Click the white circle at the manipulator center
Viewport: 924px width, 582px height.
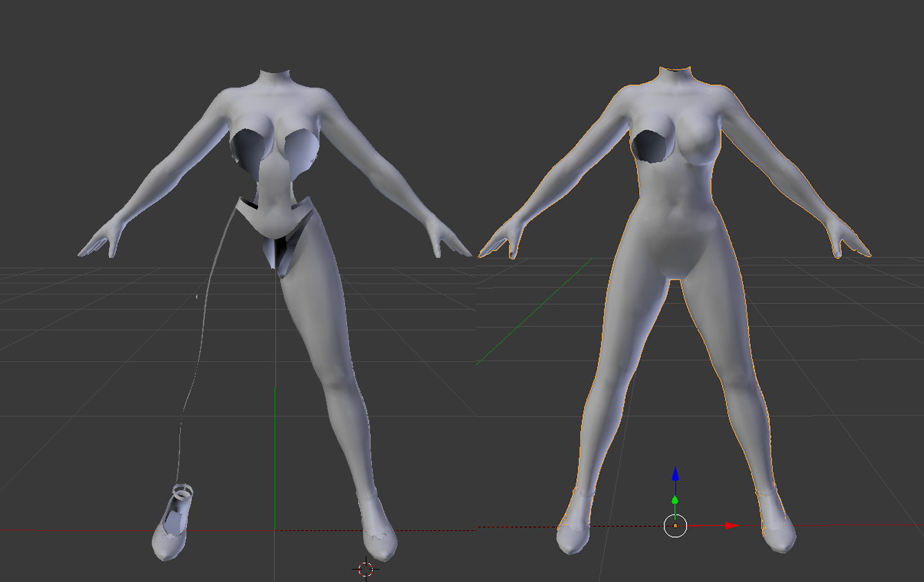coord(675,525)
